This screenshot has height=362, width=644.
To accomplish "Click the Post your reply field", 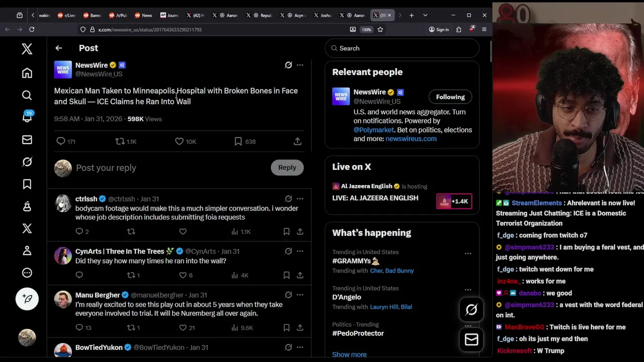I will 171,168.
